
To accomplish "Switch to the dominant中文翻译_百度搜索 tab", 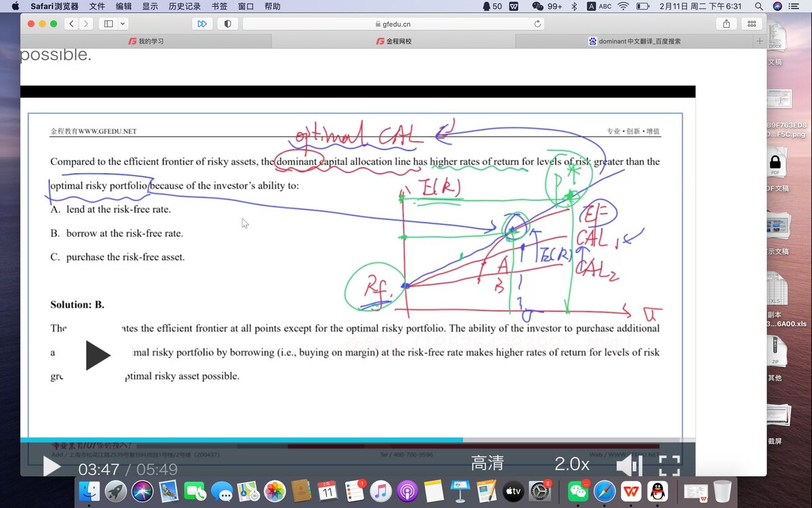I will tap(634, 41).
